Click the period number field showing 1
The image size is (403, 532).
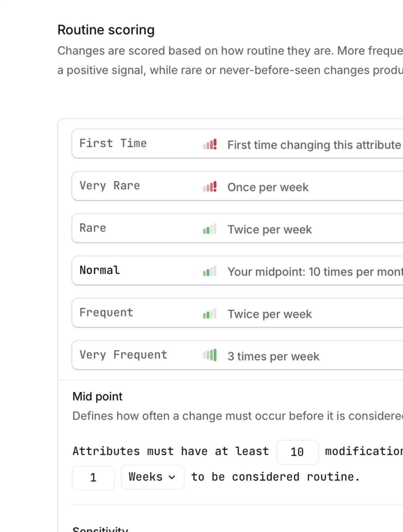(93, 477)
